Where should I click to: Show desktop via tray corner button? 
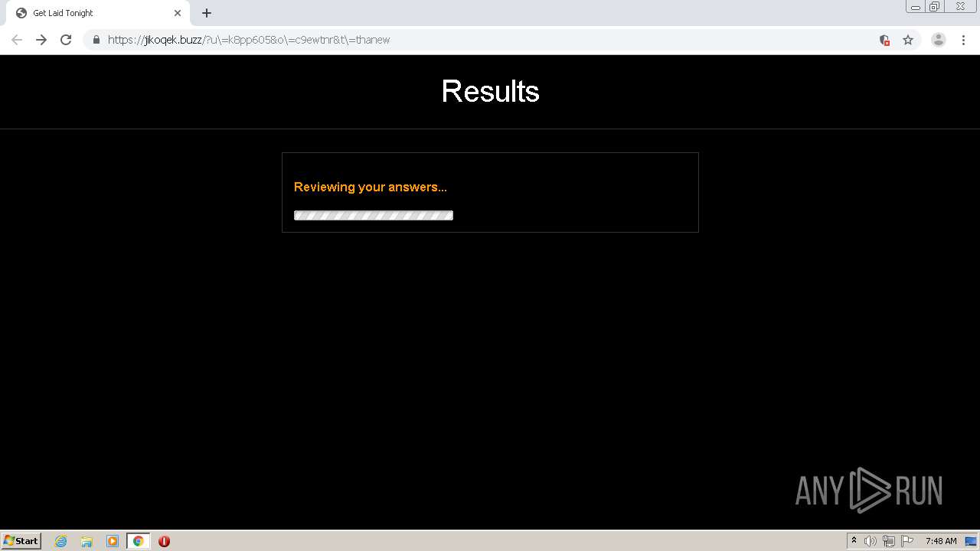point(972,541)
